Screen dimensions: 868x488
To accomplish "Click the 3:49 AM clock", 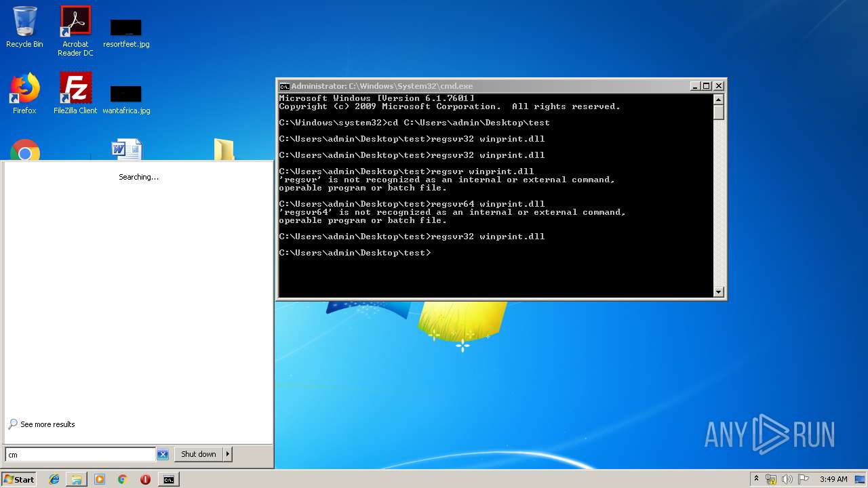I will point(833,479).
